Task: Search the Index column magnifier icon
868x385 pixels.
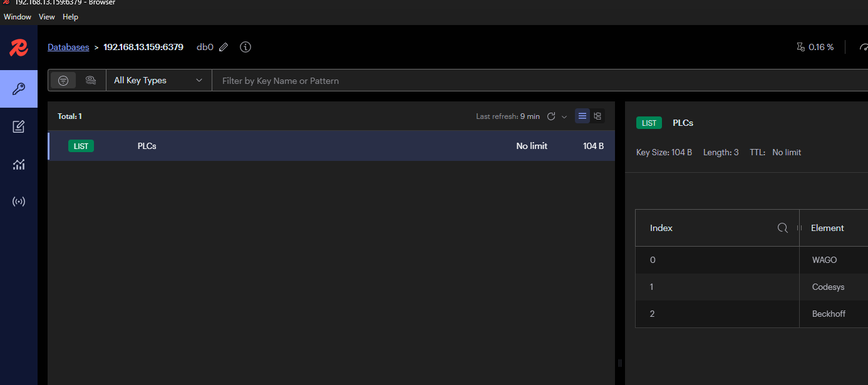Action: [x=782, y=228]
